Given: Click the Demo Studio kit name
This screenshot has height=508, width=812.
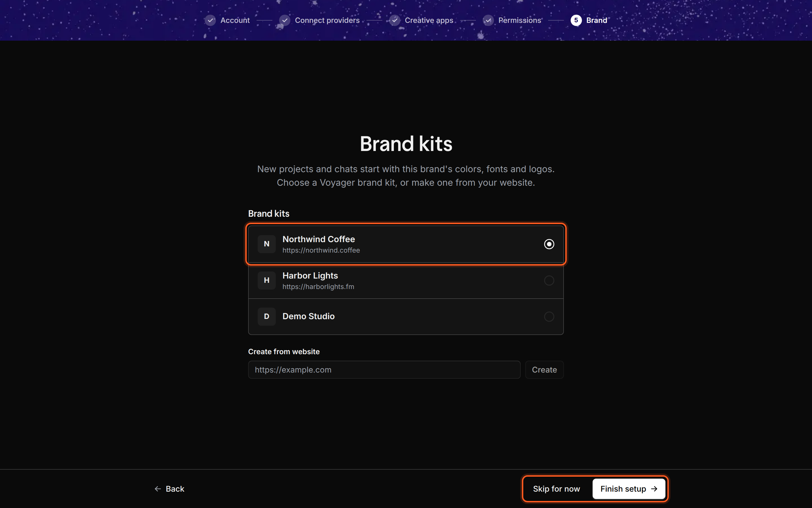Looking at the screenshot, I should point(308,316).
